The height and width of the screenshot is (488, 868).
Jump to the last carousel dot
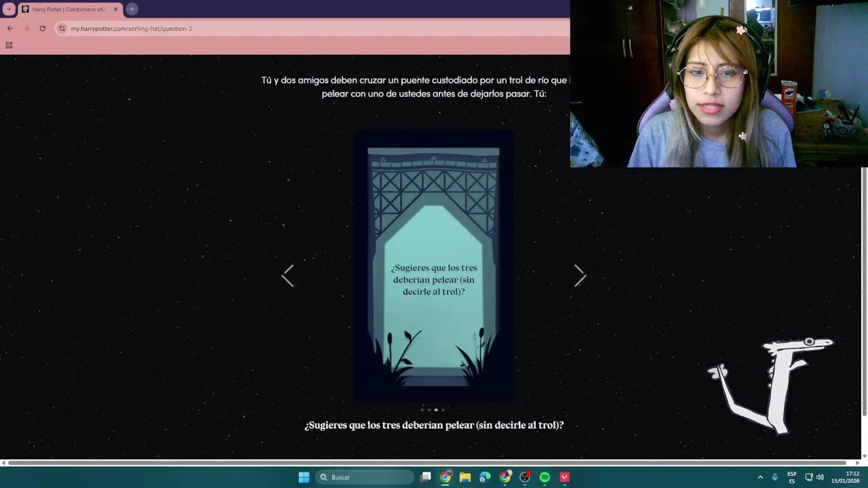click(x=443, y=409)
